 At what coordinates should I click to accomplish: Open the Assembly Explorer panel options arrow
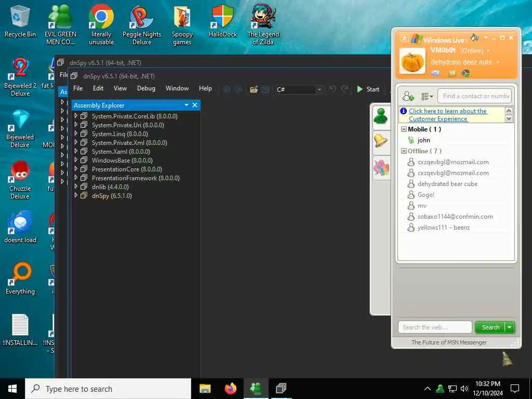(x=187, y=105)
